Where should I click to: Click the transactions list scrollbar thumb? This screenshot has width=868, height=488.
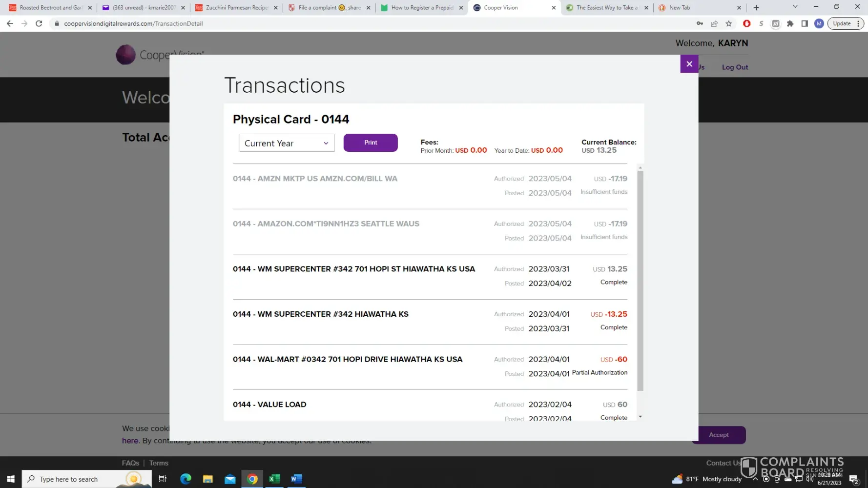coord(640,281)
